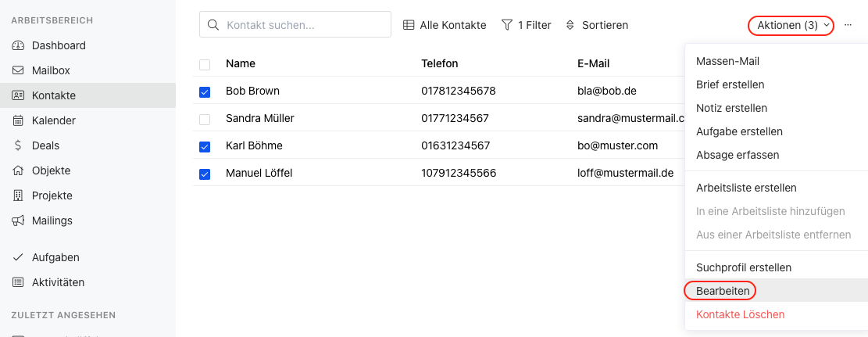The height and width of the screenshot is (337, 868).
Task: Check the Sandra Müller checkbox
Action: 205,119
